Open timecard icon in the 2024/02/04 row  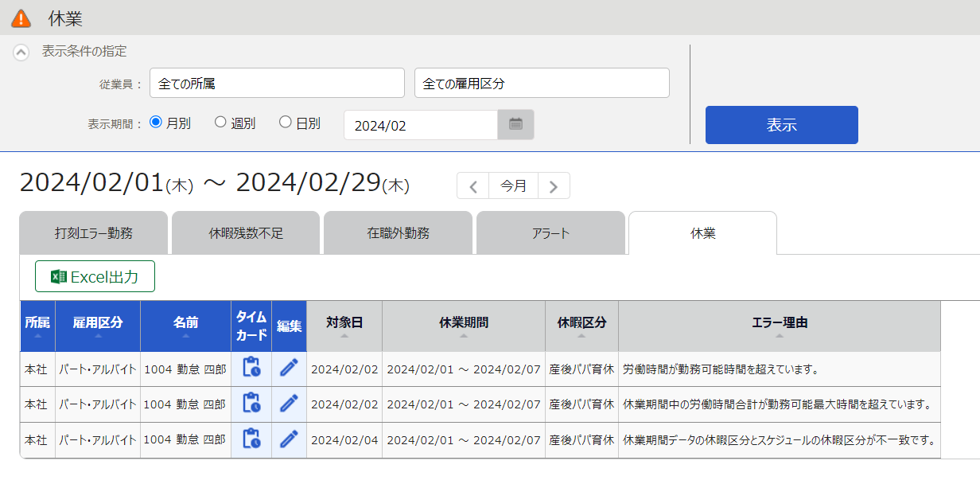251,439
